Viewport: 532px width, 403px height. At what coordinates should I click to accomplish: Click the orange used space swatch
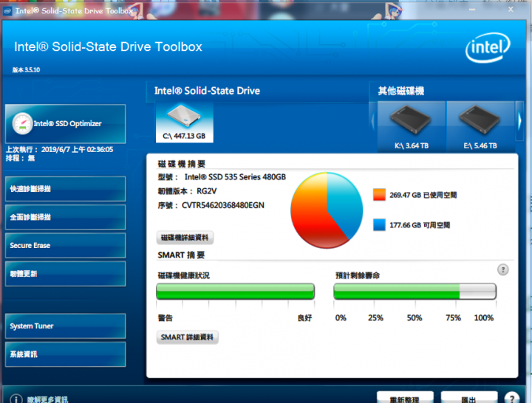379,195
